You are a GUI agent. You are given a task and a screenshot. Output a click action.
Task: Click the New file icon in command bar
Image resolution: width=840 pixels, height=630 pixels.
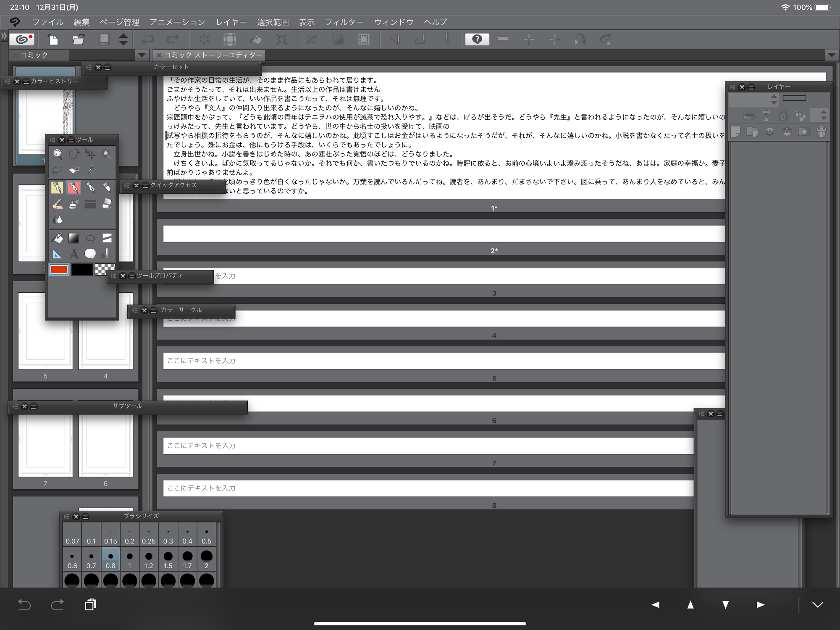pos(53,40)
